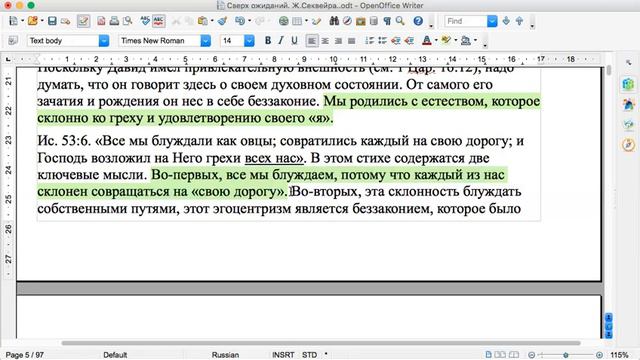The width and height of the screenshot is (640, 360).
Task: Click the Default page style in status bar
Action: 115,355
